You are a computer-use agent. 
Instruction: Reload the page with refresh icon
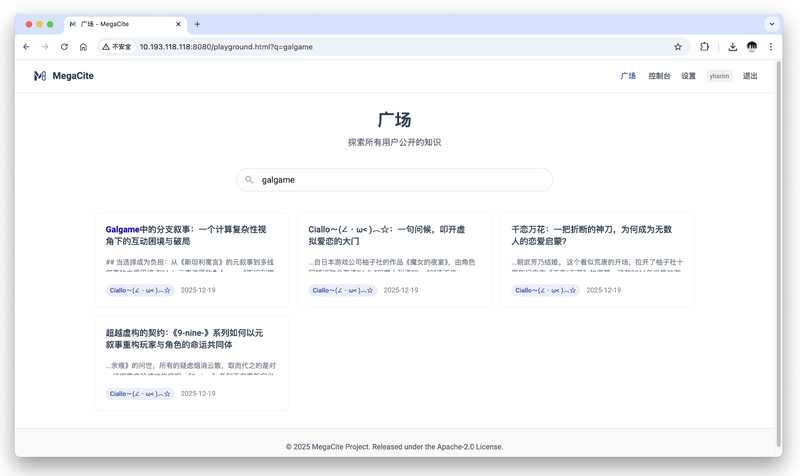pyautogui.click(x=64, y=47)
